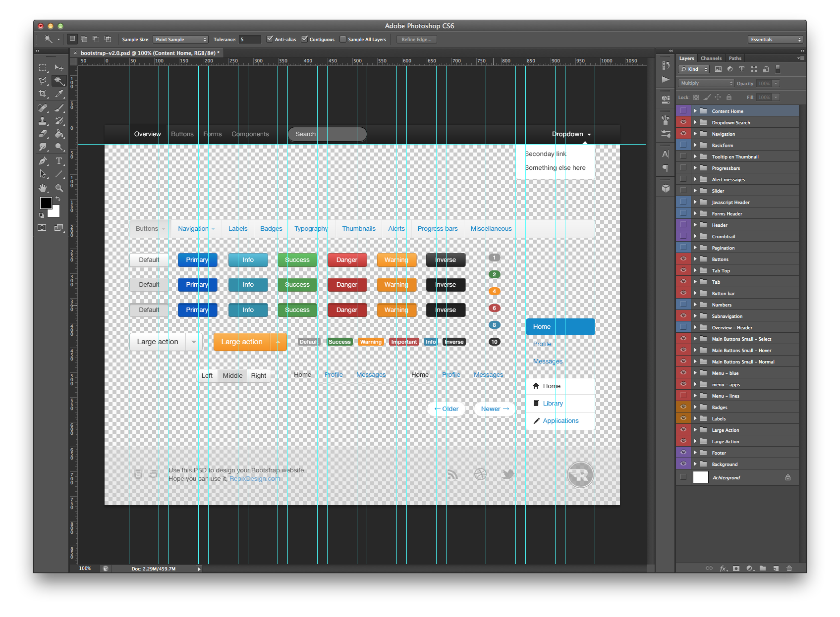840x617 pixels.
Task: Click the lock all layer icon
Action: pos(729,97)
